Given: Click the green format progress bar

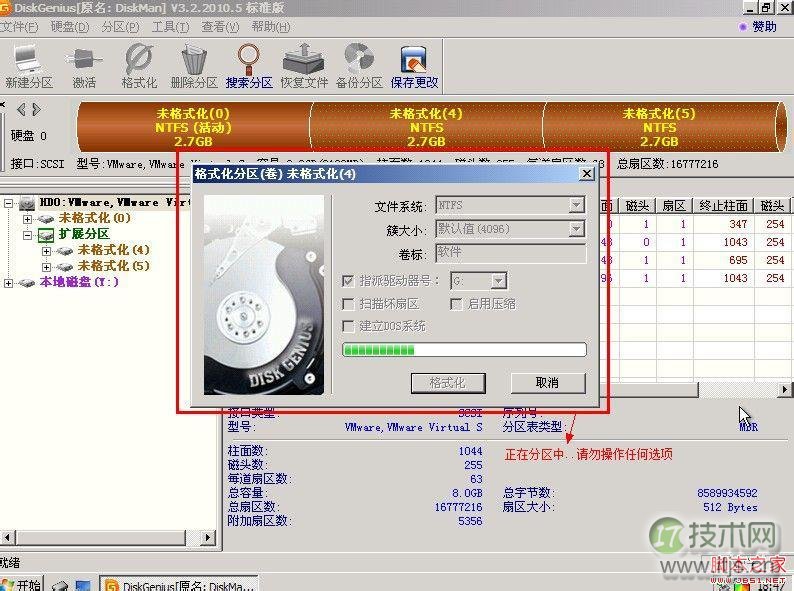Looking at the screenshot, I should 464,350.
